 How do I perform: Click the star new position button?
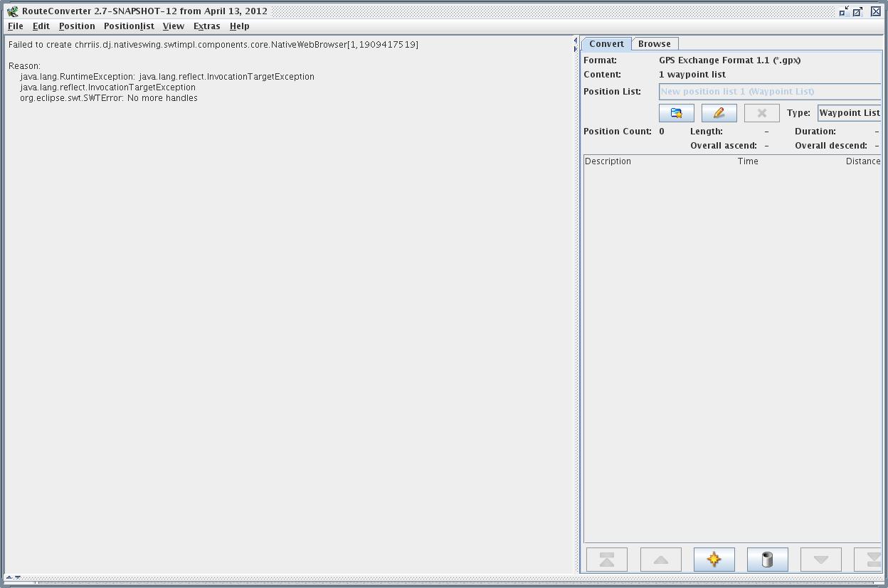(714, 560)
